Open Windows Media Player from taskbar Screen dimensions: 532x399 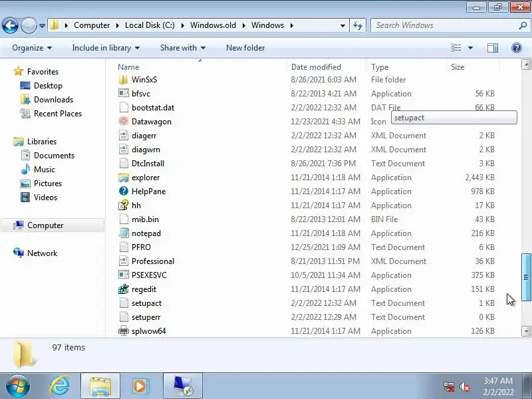(140, 386)
